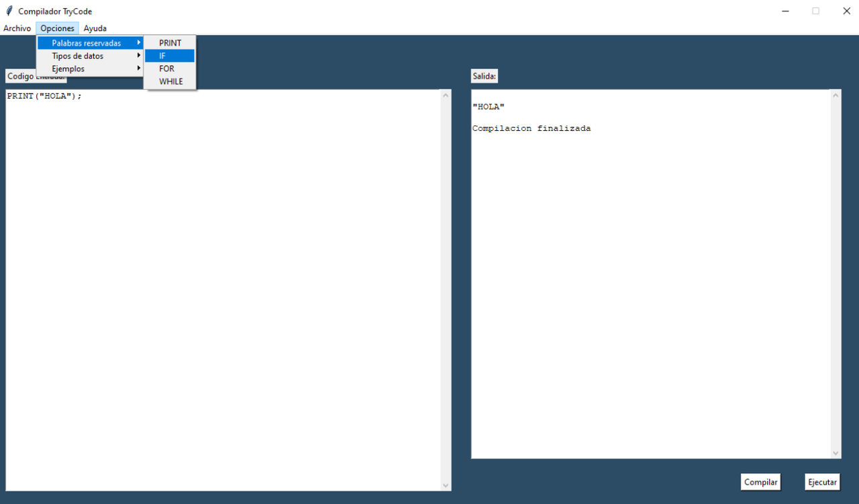Close the Opciones menu in menu bar
Viewport: 859px width, 504px height.
click(x=57, y=28)
